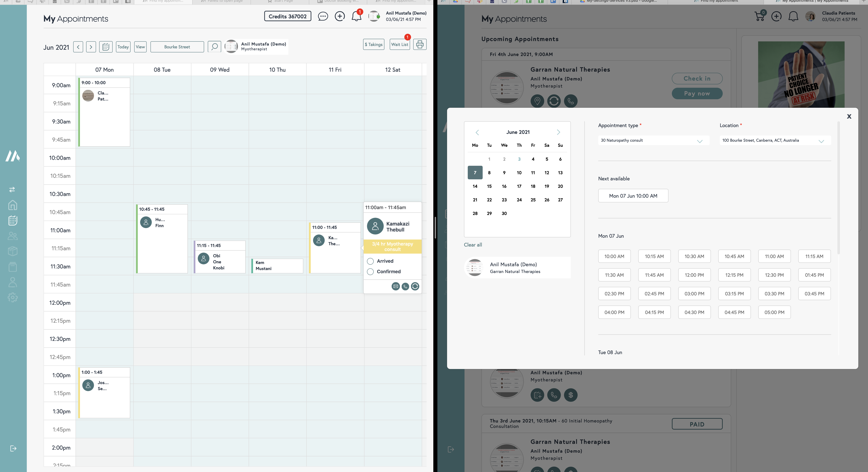The height and width of the screenshot is (472, 868).
Task: Choose the 10:30 AM time slot
Action: [694, 256]
